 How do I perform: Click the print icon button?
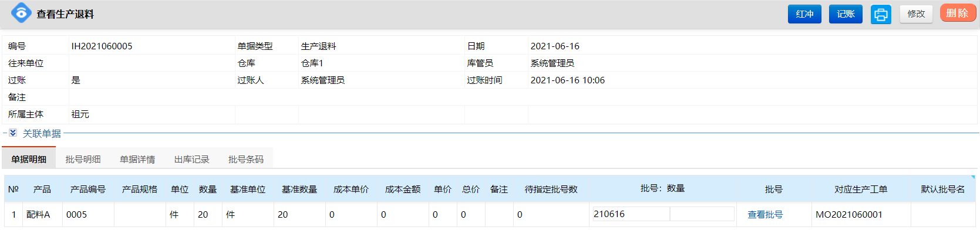point(881,14)
